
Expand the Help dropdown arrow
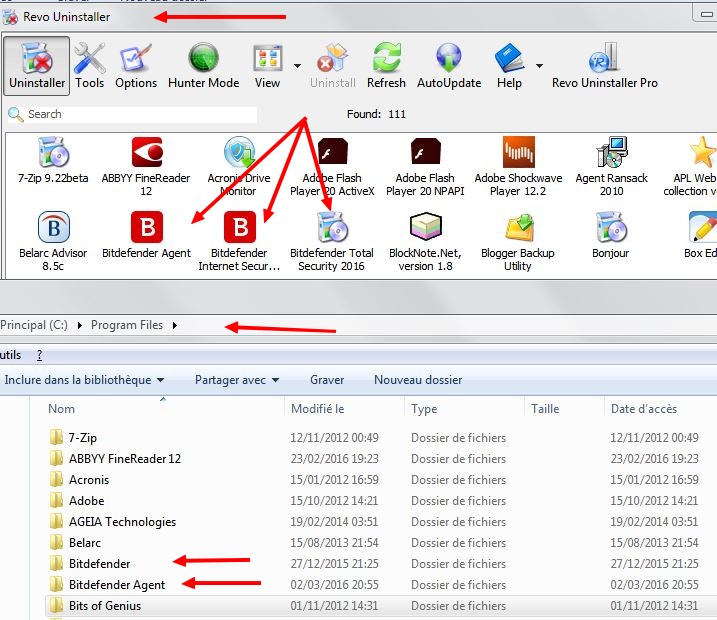point(540,66)
